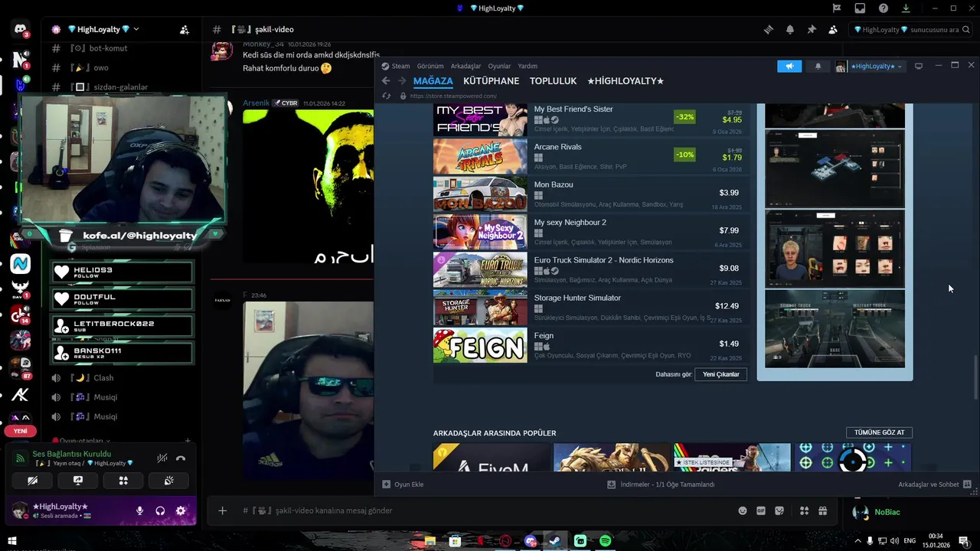Click Oyun Ekle in Steam footer
980x551 pixels.
(403, 484)
